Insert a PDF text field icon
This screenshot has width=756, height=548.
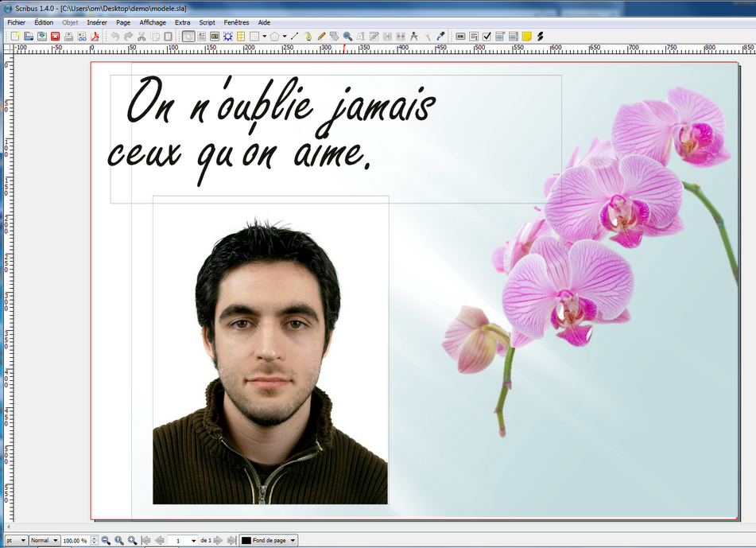tap(474, 36)
